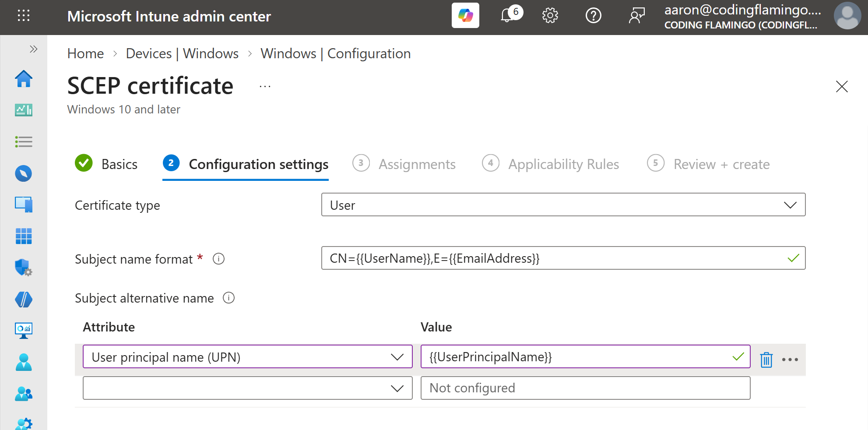Open Reports monitor icon in sidebar
This screenshot has width=868, height=430.
point(24,331)
